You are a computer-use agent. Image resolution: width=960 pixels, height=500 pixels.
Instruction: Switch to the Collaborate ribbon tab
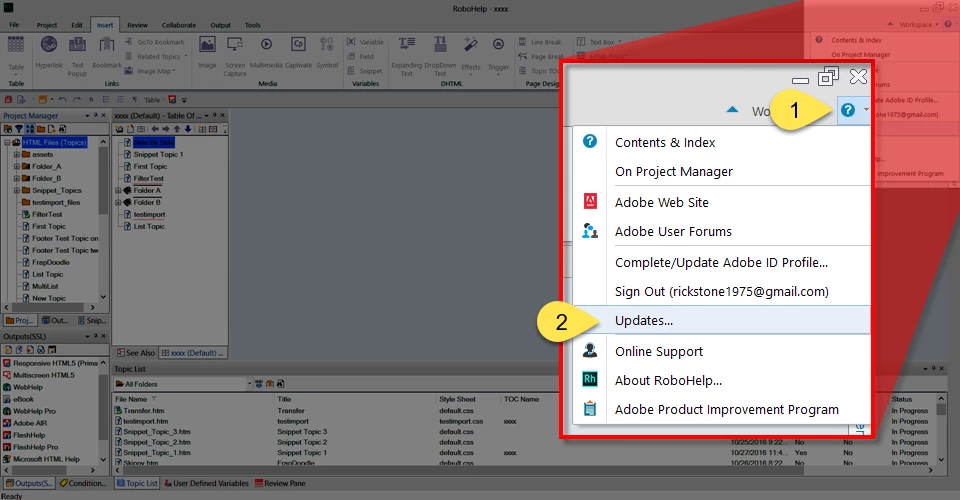pyautogui.click(x=179, y=25)
